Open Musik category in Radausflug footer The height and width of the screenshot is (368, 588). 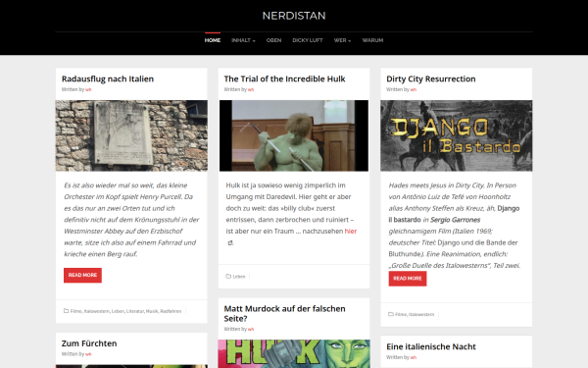[x=152, y=311]
